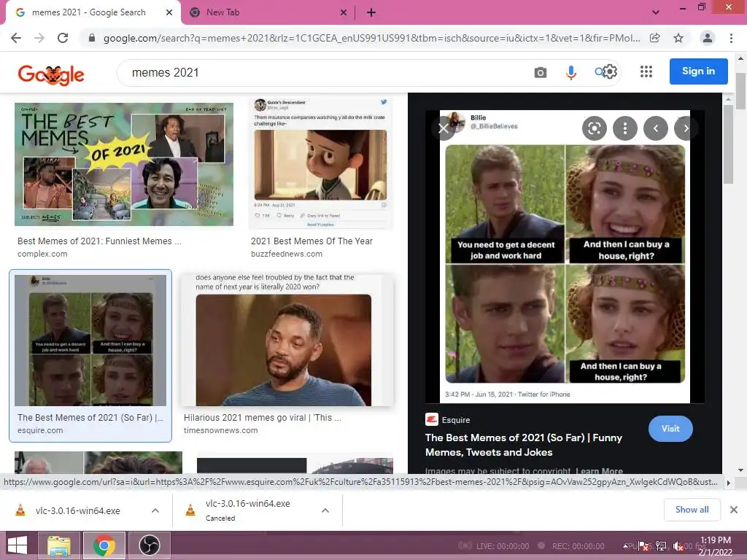
Task: Expand options for first vlc download
Action: pyautogui.click(x=155, y=510)
